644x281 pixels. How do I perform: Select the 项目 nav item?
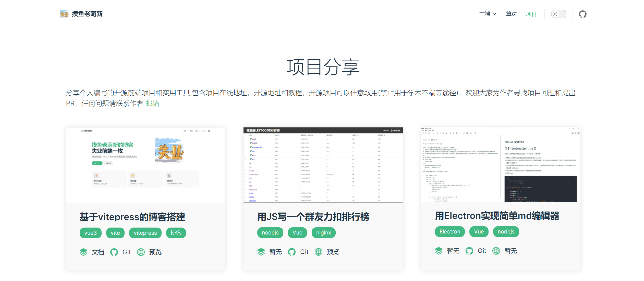(531, 14)
